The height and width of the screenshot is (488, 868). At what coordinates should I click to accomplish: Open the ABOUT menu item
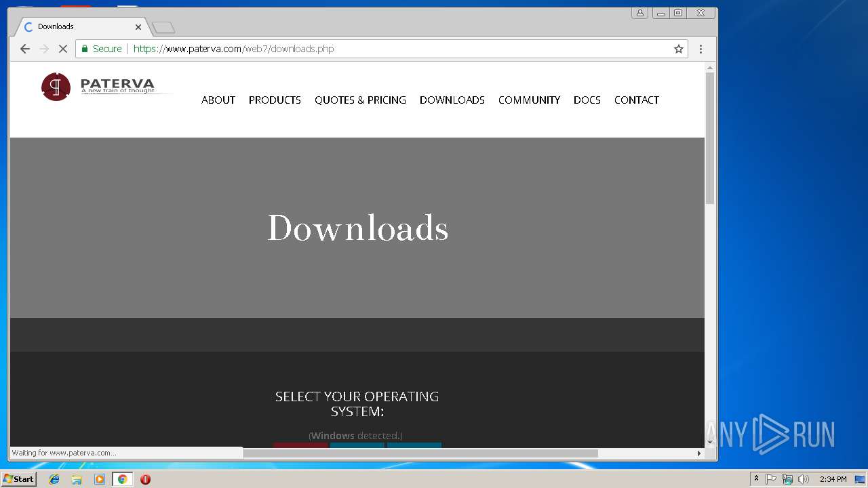coord(218,100)
